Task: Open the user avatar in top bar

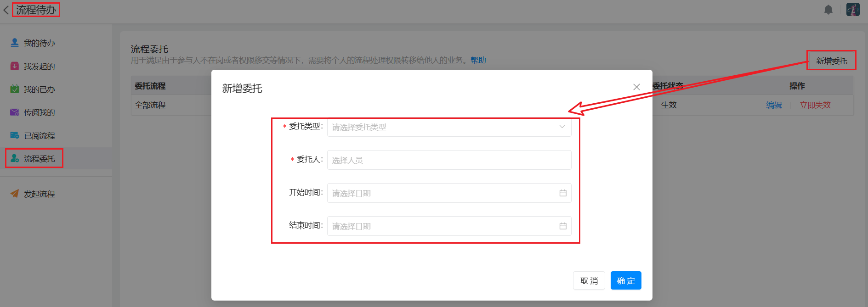Action: click(853, 10)
